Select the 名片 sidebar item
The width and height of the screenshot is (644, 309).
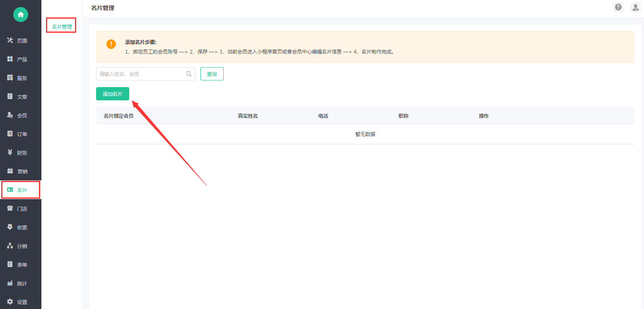pyautogui.click(x=21, y=190)
